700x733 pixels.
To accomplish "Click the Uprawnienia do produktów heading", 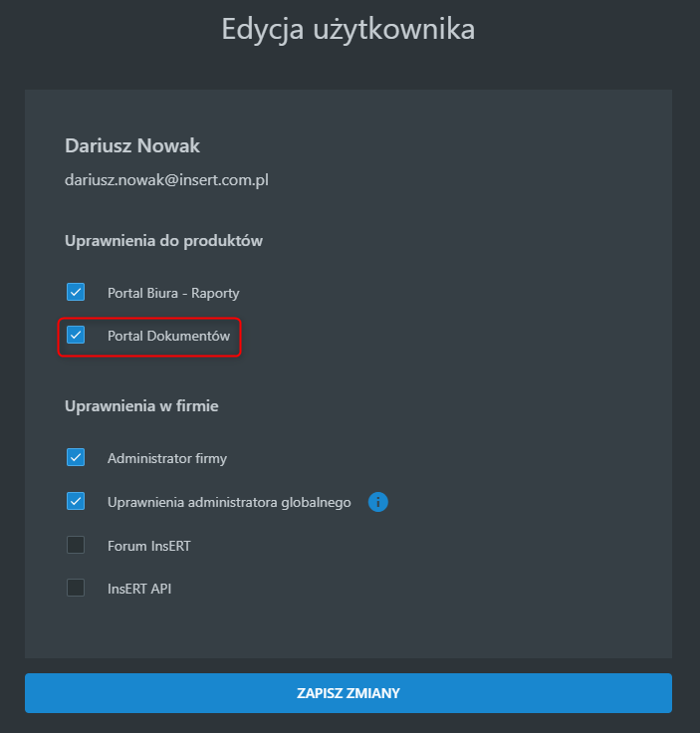I will pyautogui.click(x=163, y=241).
